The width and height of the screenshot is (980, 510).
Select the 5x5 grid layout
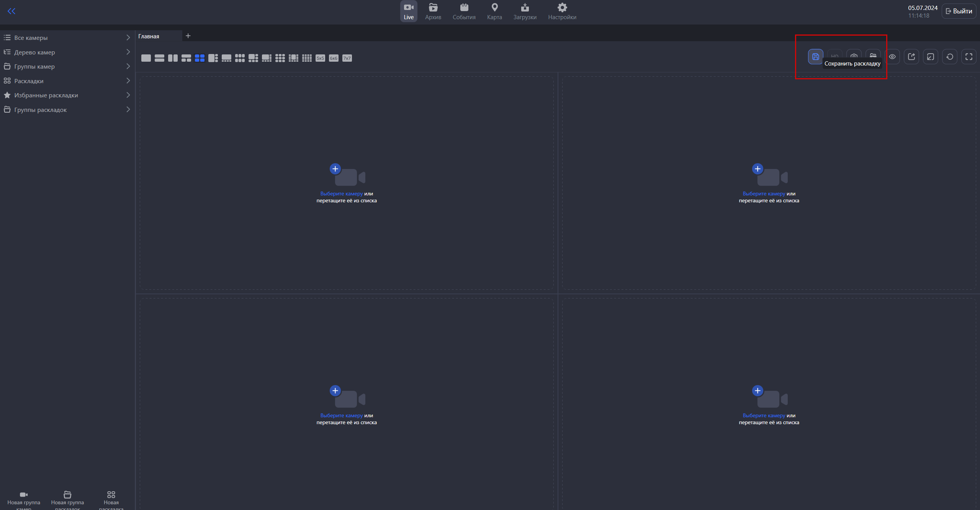coord(320,58)
